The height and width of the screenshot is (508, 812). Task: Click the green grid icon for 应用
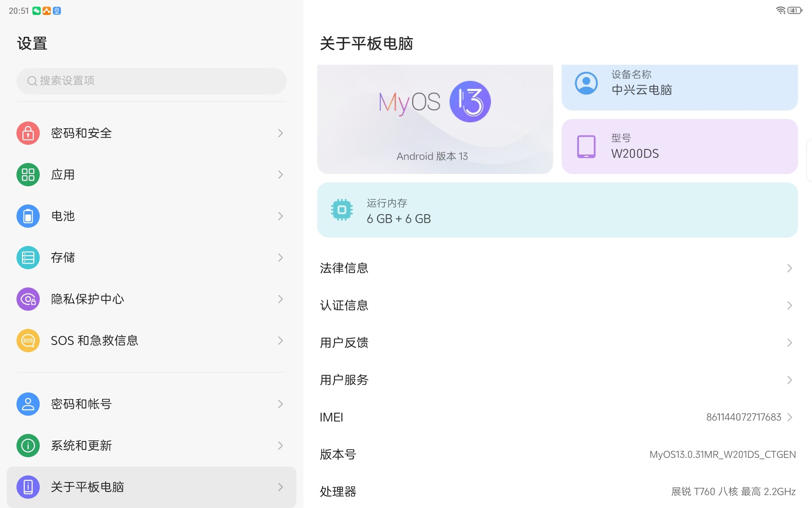click(28, 175)
